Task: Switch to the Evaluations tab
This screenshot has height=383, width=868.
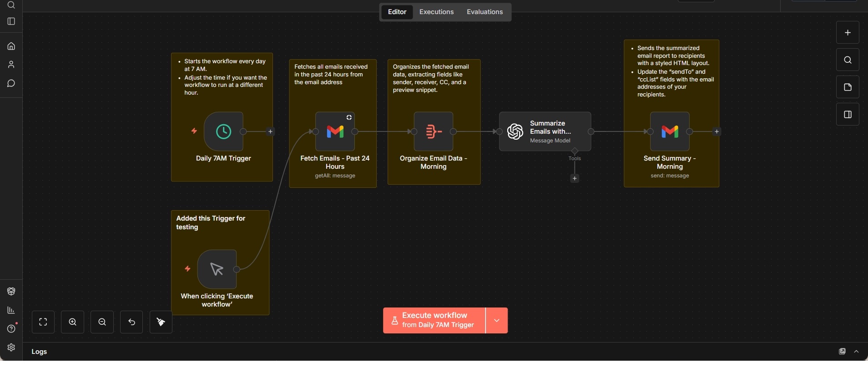Action: click(484, 12)
